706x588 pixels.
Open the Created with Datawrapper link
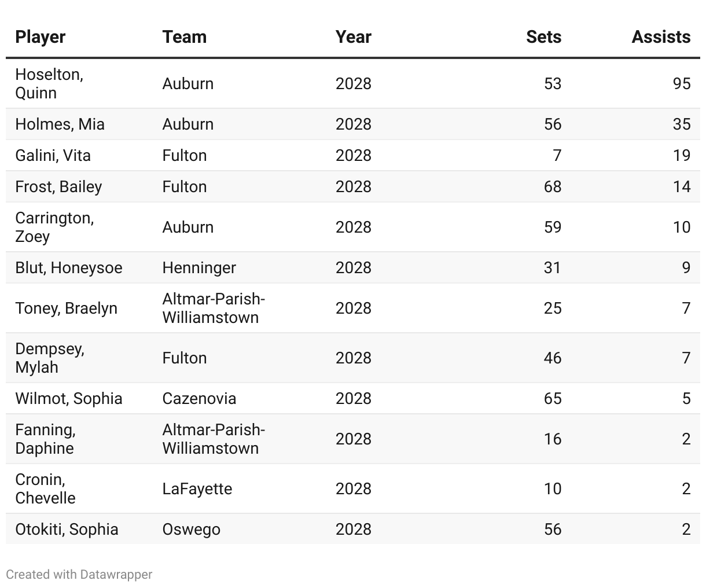coord(79,575)
